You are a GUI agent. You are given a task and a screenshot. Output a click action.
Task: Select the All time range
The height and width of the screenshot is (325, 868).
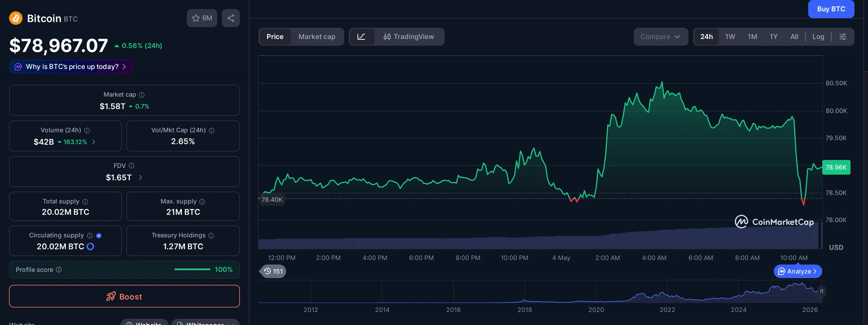tap(794, 37)
